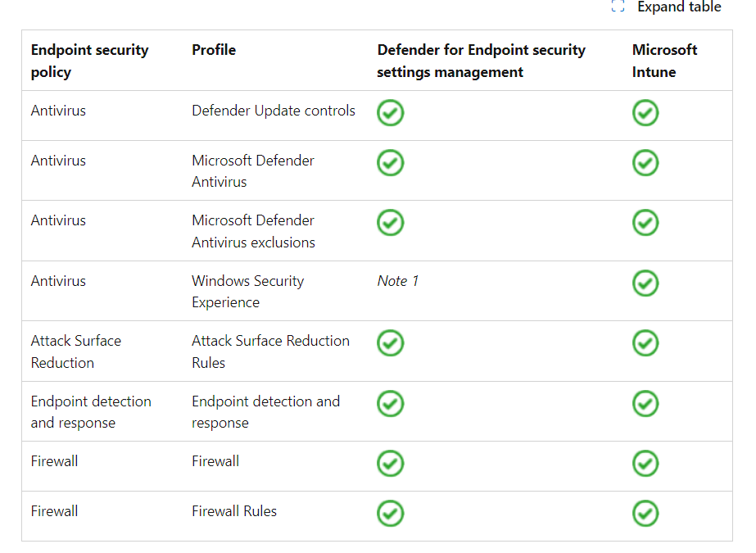This screenshot has width=756, height=553.
Task: Click Defender for Endpoint security settings management header
Action: point(481,61)
